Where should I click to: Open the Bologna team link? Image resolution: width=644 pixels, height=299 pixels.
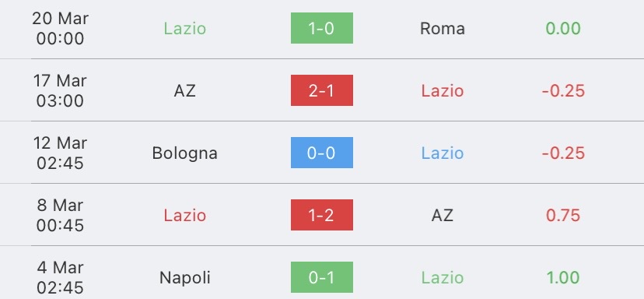click(x=185, y=153)
